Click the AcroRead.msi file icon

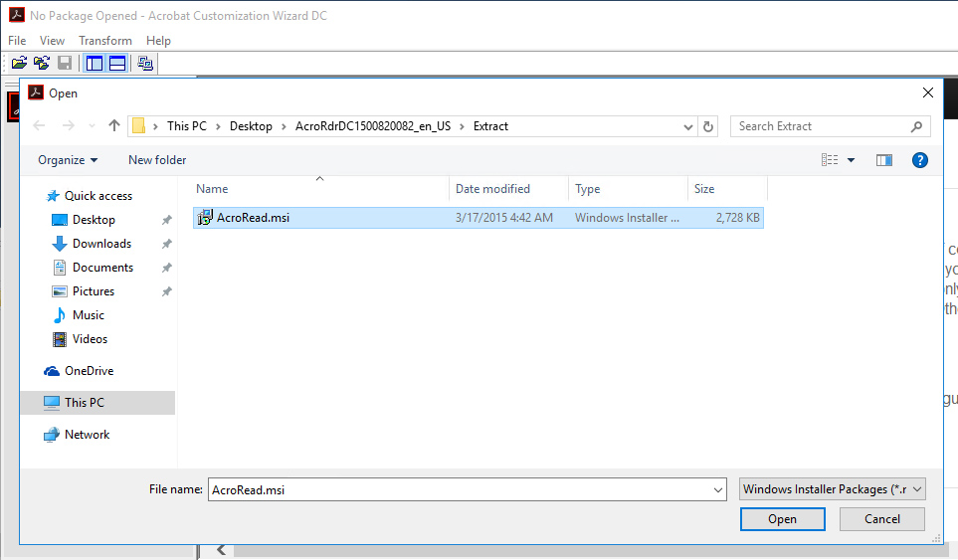coord(206,218)
